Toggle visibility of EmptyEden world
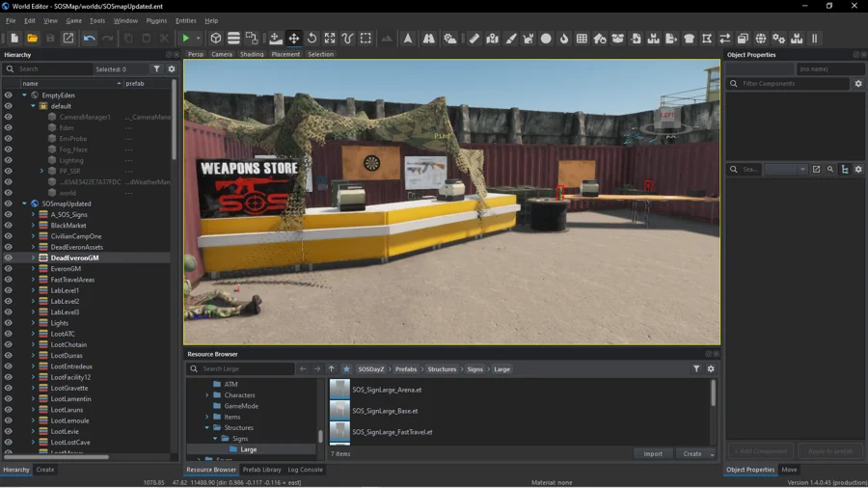 point(9,95)
